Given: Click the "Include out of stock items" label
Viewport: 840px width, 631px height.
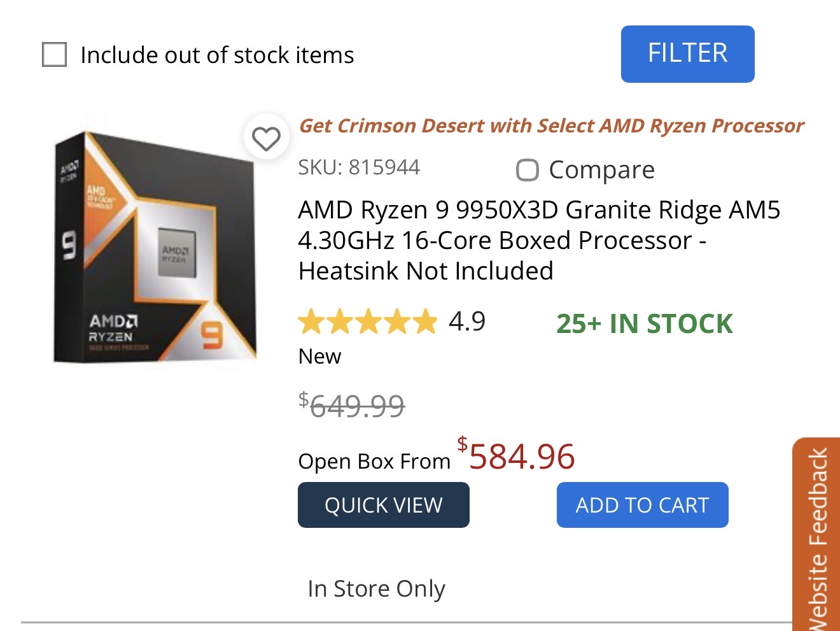Looking at the screenshot, I should 217,55.
